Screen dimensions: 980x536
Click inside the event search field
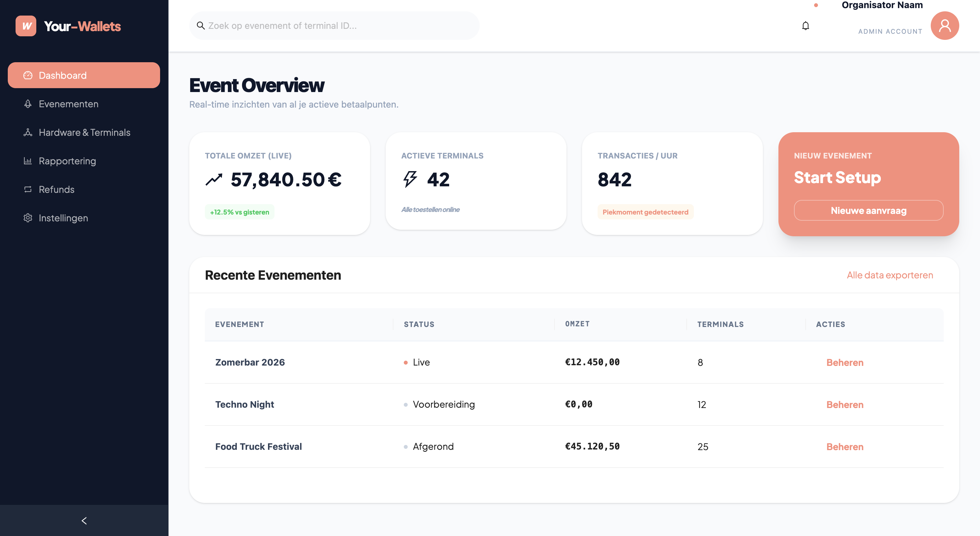[x=335, y=25]
